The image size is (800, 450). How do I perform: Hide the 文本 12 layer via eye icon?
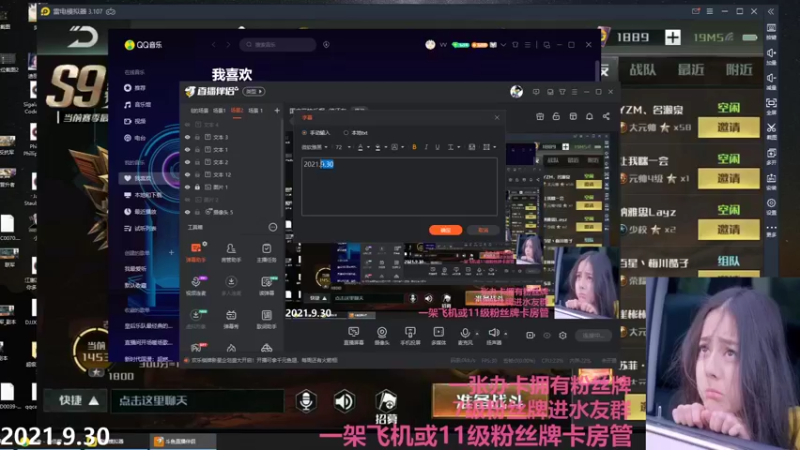[187, 174]
